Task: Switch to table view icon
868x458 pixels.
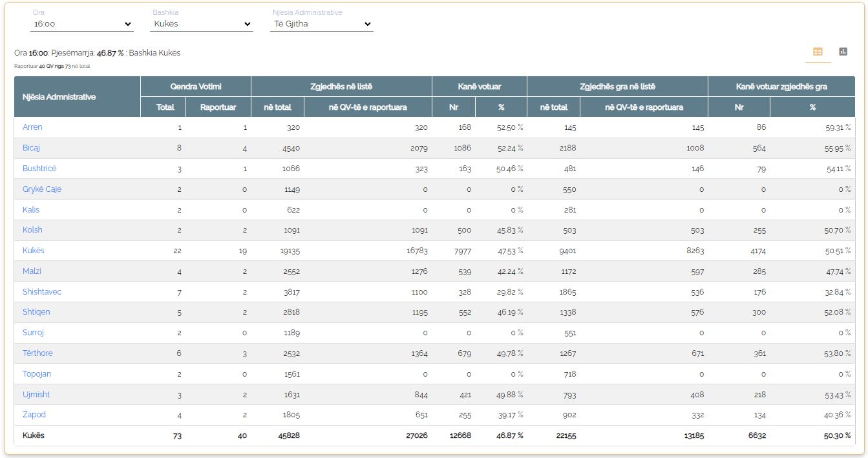Action: (x=818, y=52)
